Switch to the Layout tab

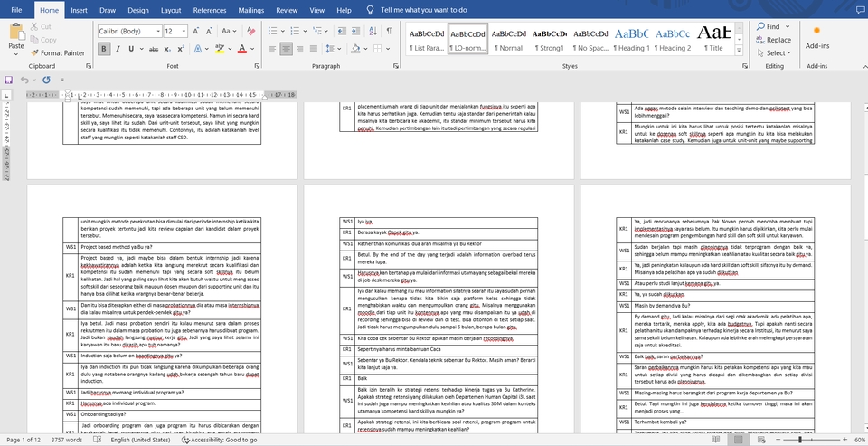click(x=171, y=10)
